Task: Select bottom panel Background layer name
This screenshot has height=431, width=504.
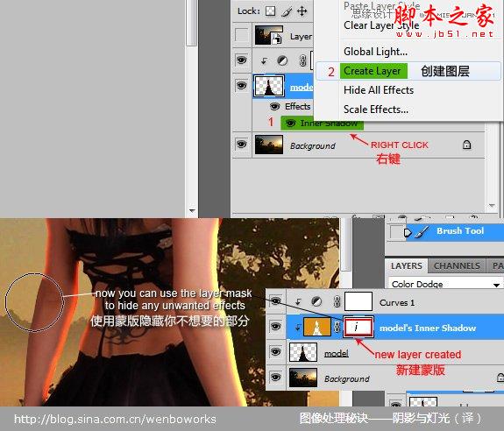Action: point(347,378)
